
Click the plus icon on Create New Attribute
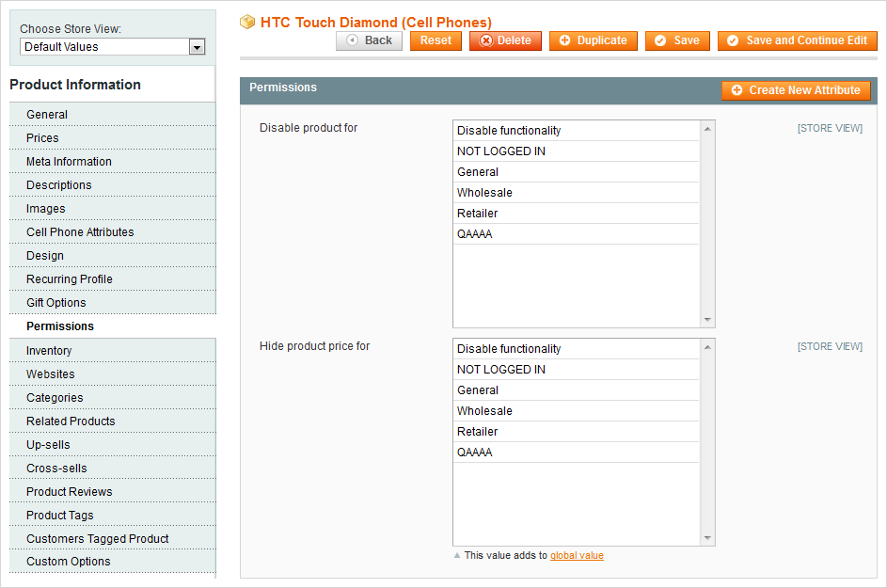click(737, 90)
